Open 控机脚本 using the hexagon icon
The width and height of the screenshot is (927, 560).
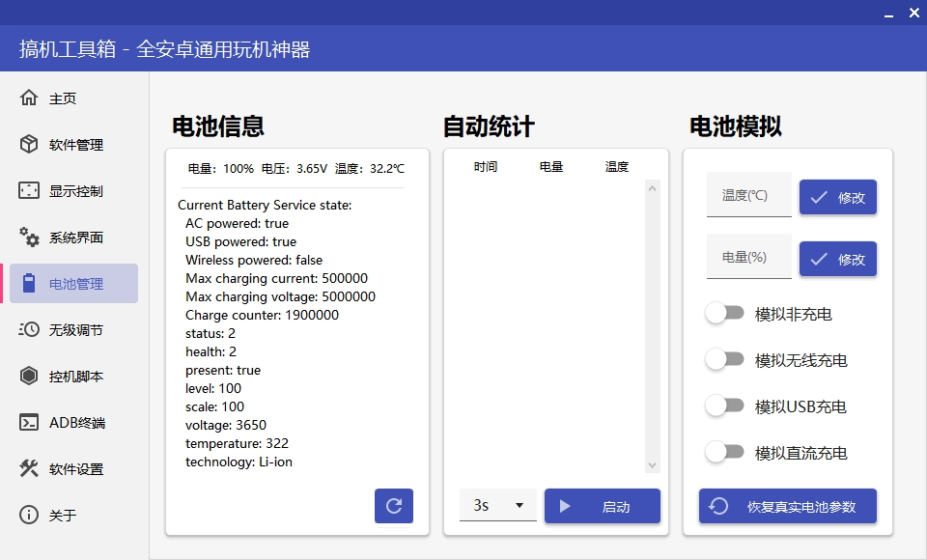coord(29,377)
